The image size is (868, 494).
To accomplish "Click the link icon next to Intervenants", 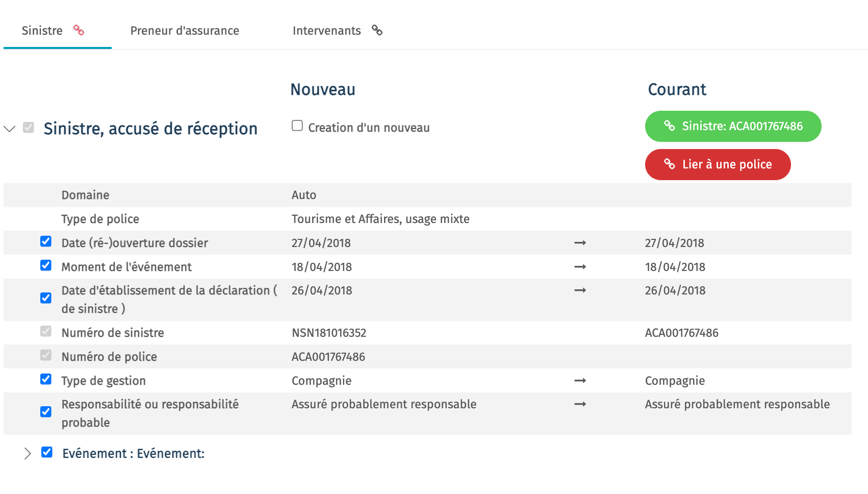I will pos(377,30).
